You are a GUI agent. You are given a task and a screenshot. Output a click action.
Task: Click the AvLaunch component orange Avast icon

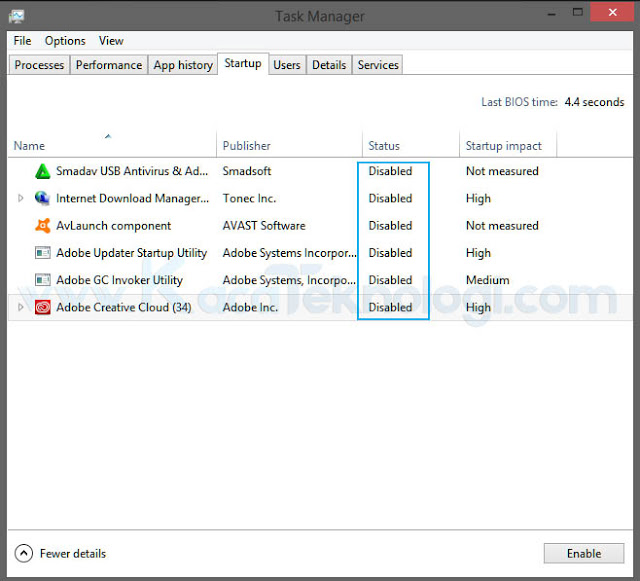42,226
